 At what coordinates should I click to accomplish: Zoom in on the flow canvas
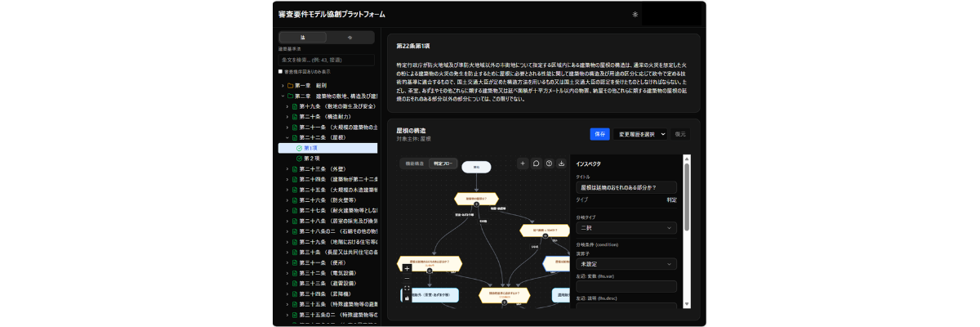click(407, 268)
